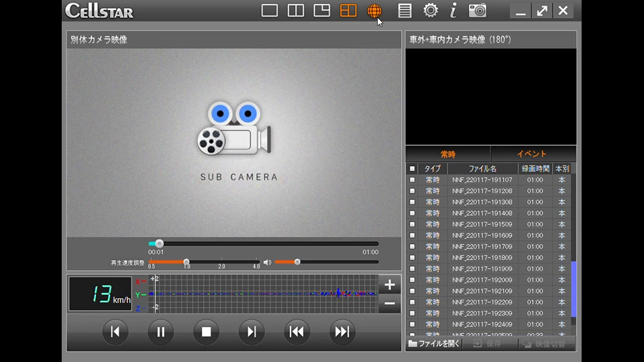Viewport: 644px width, 362px height.
Task: Select the two-pane split view layout
Action: point(296,11)
